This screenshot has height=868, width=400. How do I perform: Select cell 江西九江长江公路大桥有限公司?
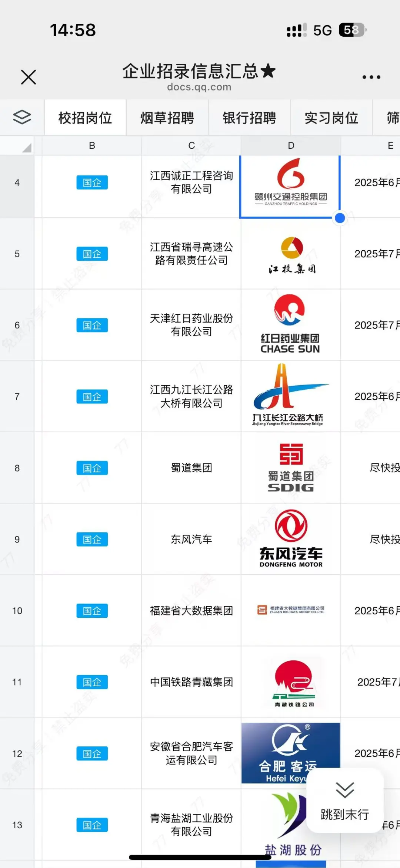[x=191, y=397]
